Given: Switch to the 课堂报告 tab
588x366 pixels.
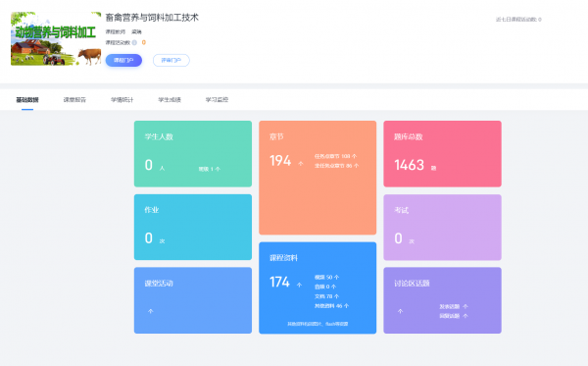Looking at the screenshot, I should (74, 99).
